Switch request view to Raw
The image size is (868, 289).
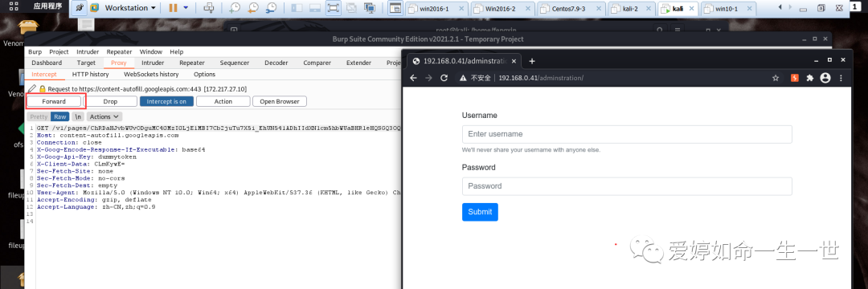tap(59, 116)
